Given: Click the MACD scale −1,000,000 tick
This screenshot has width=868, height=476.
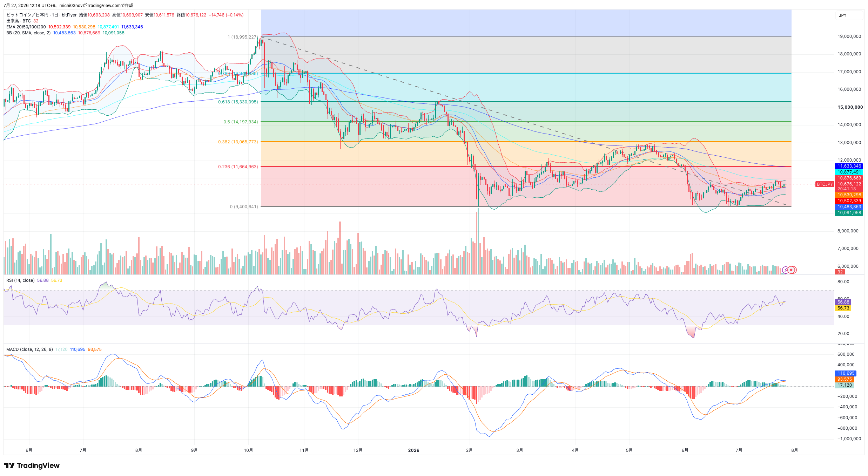Looking at the screenshot, I should tap(849, 439).
